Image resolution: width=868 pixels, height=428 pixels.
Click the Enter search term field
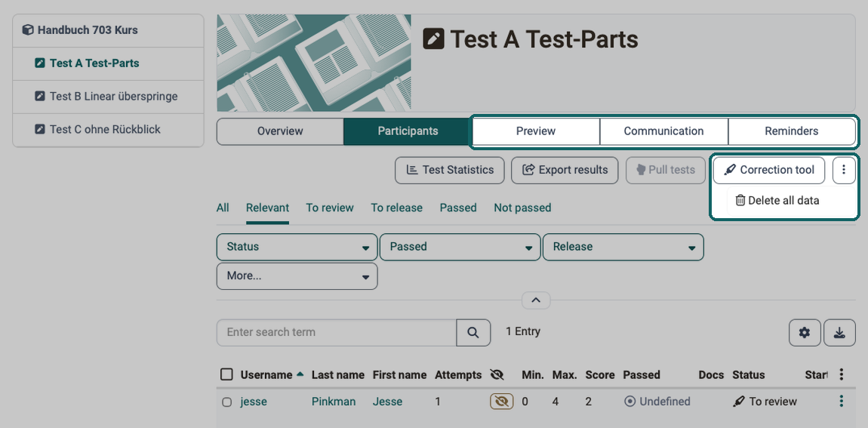click(x=337, y=332)
